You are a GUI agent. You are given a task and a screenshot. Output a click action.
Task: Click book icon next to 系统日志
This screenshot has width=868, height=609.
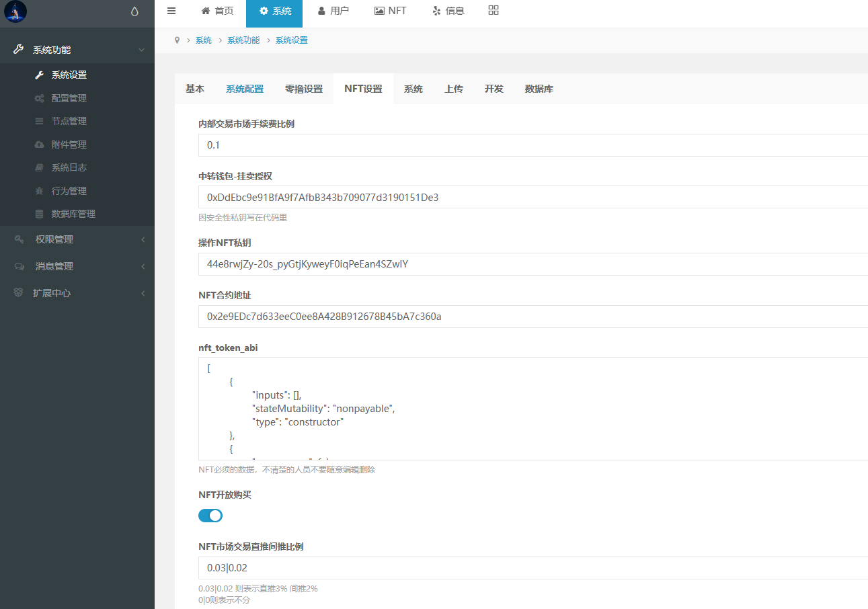tap(39, 167)
